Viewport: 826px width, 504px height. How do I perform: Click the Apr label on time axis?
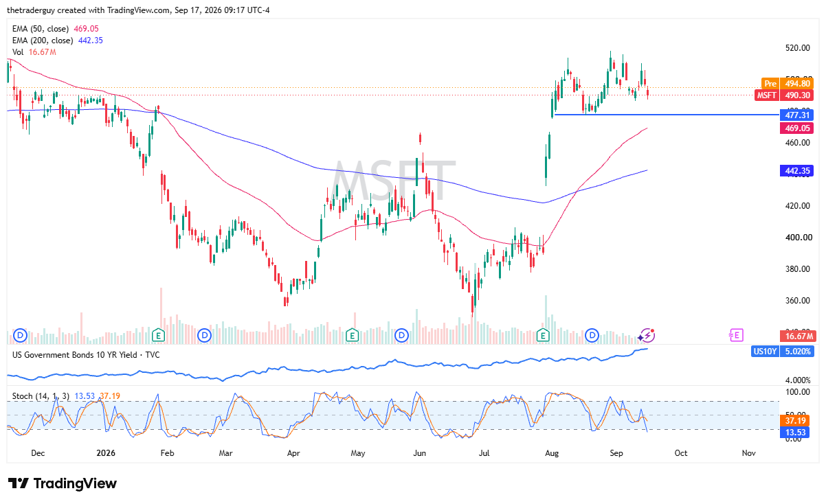(293, 453)
